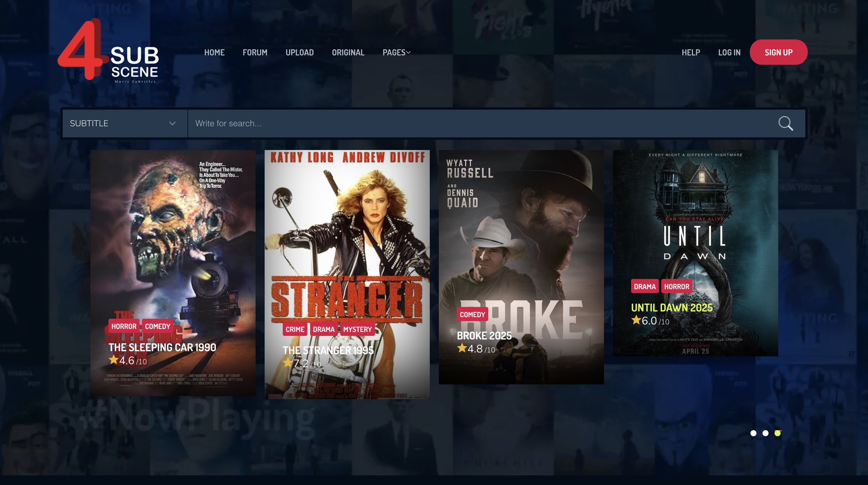This screenshot has height=485, width=868.
Task: Click the magnifying glass search icon
Action: click(785, 123)
